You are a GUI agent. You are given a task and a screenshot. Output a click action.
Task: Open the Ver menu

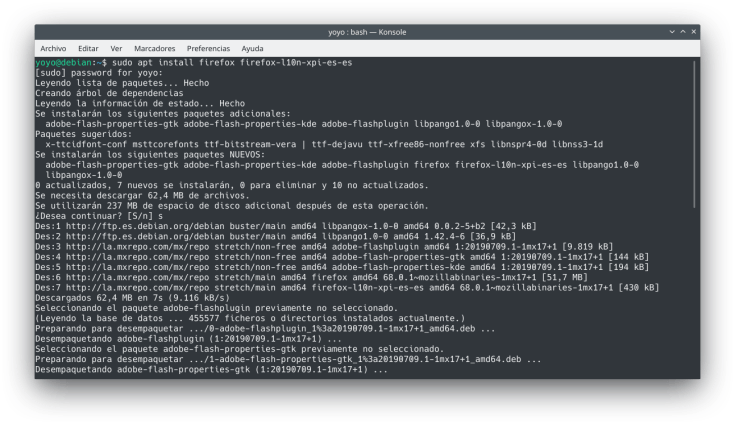116,48
